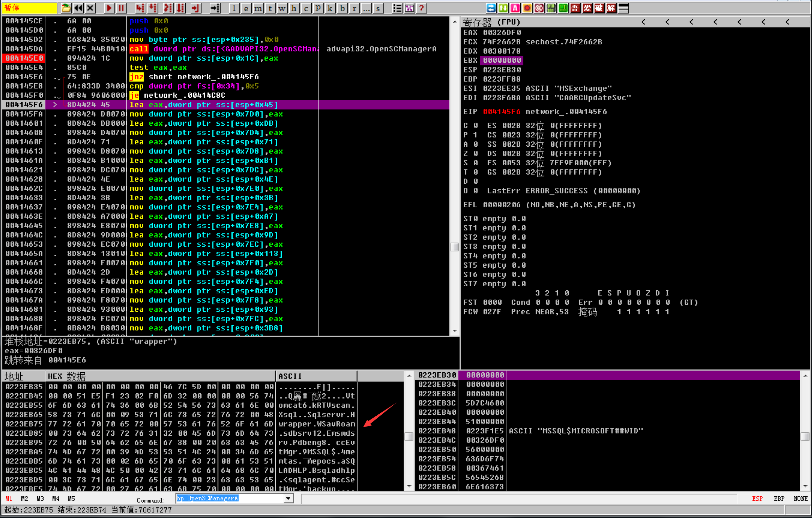
Task: Click first left-arrow in registers header
Action: 643,22
